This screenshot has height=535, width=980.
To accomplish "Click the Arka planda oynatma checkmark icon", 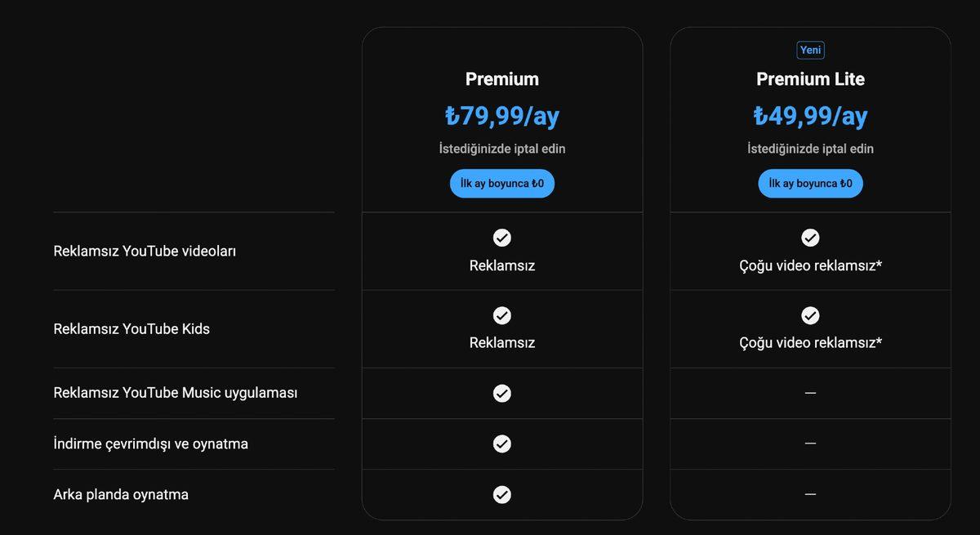I will (501, 494).
